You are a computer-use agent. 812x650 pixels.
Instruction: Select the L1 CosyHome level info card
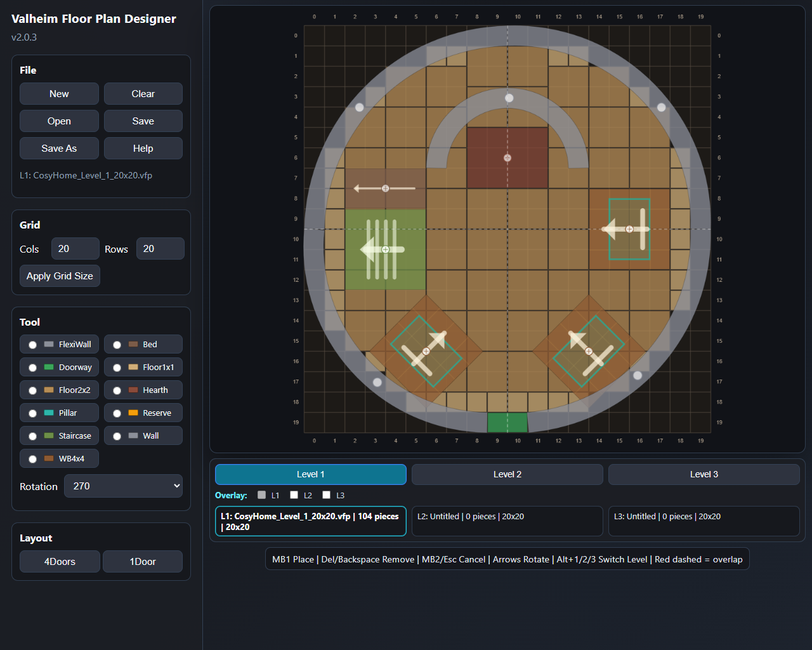click(311, 521)
